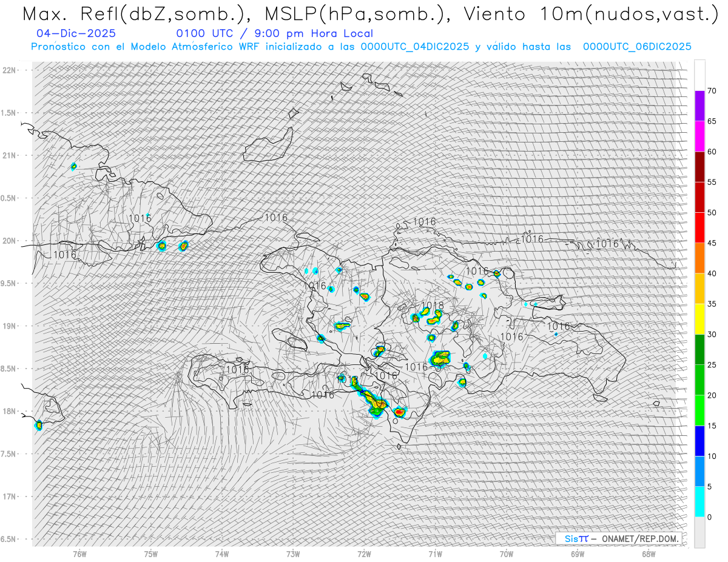The height and width of the screenshot is (562, 728).
Task: Select the cyan 0-5 dBZ colorbar segment
Action: tap(699, 501)
